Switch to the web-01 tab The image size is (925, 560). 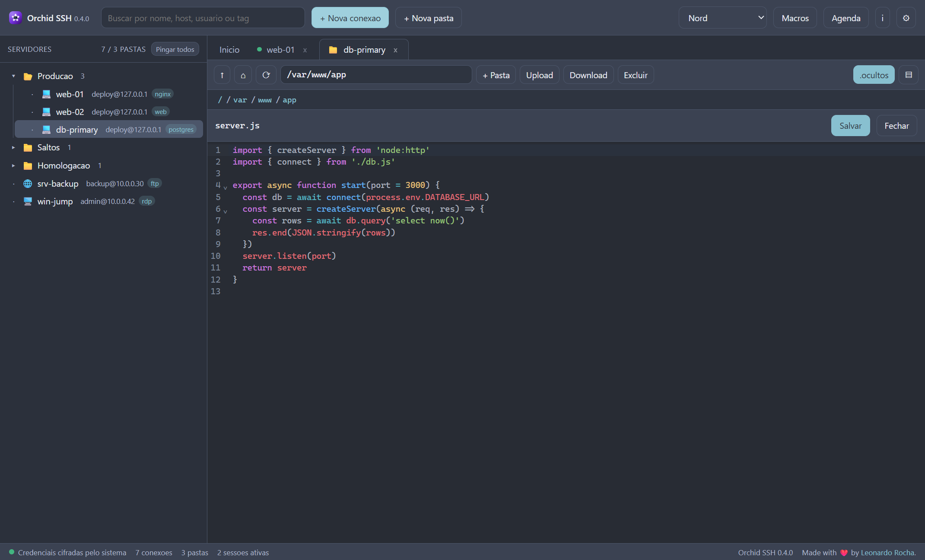point(280,50)
